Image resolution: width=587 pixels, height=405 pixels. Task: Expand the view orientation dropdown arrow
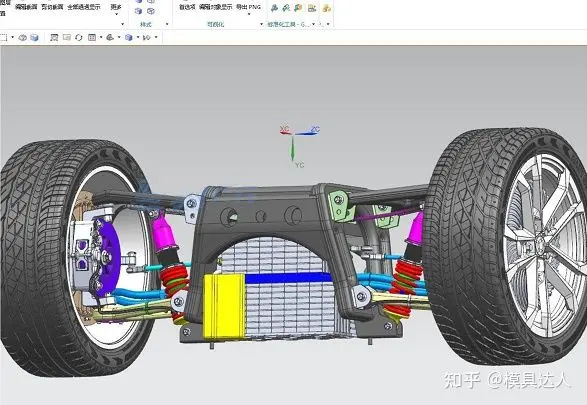(119, 37)
